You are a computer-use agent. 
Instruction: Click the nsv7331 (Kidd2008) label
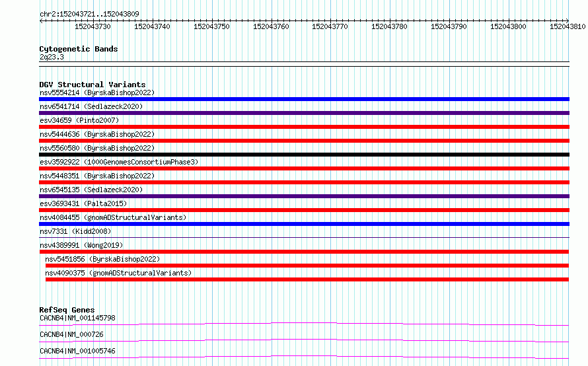(75, 231)
